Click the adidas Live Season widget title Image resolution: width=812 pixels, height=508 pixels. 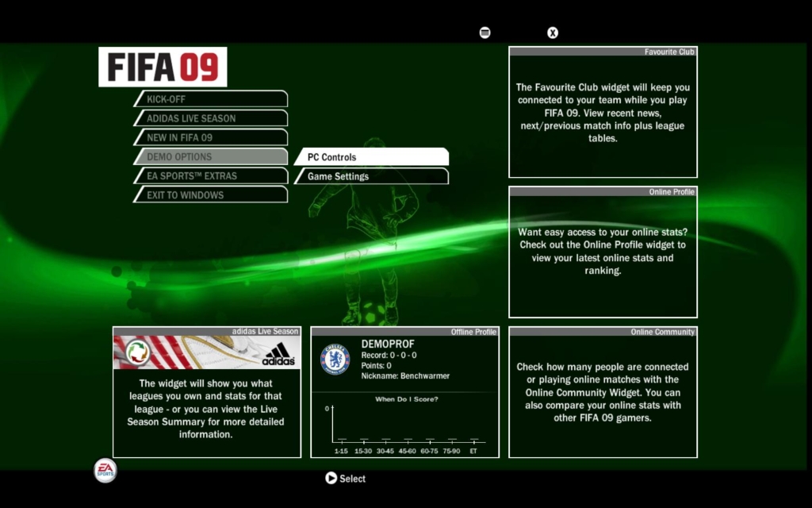click(265, 331)
